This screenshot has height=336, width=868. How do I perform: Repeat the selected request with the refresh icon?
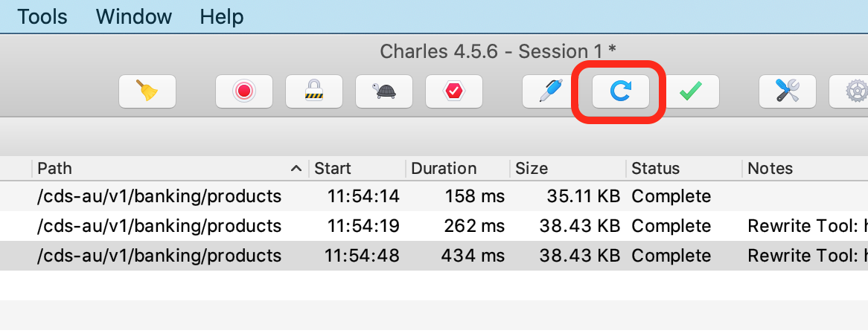click(620, 91)
